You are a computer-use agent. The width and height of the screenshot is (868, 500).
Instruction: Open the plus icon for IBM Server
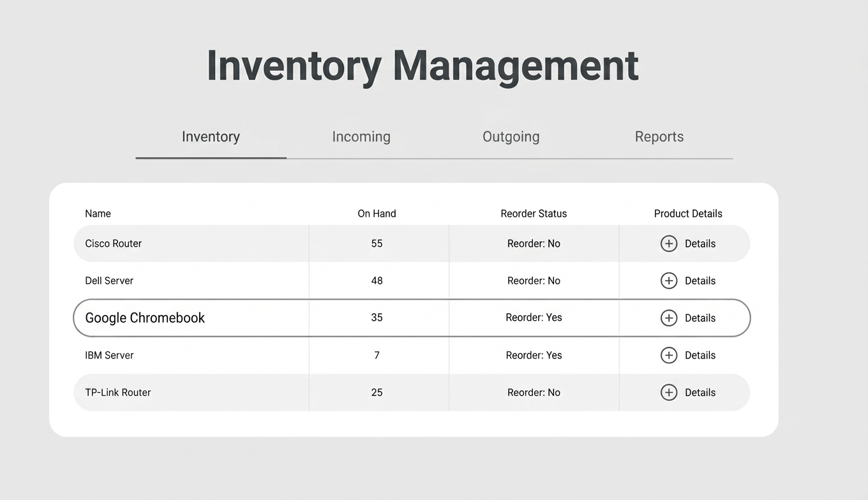[668, 355]
